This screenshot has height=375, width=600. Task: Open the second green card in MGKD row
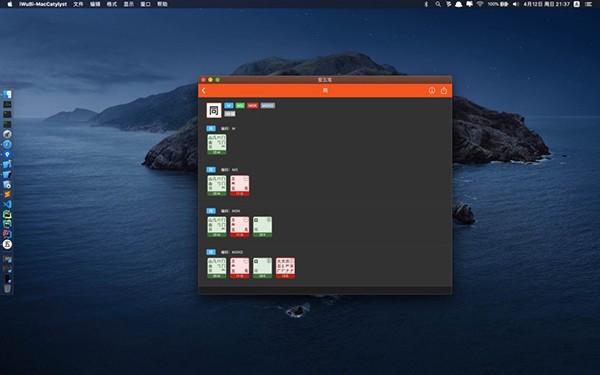tap(262, 268)
